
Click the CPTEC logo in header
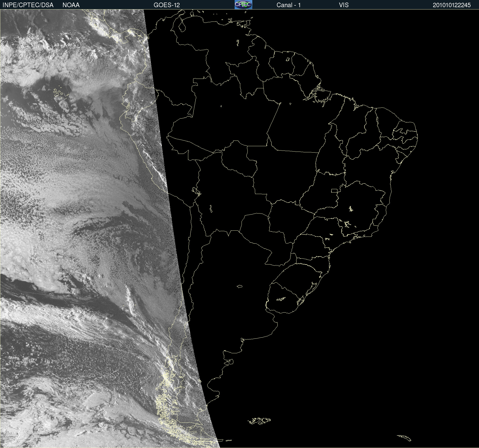click(243, 4)
